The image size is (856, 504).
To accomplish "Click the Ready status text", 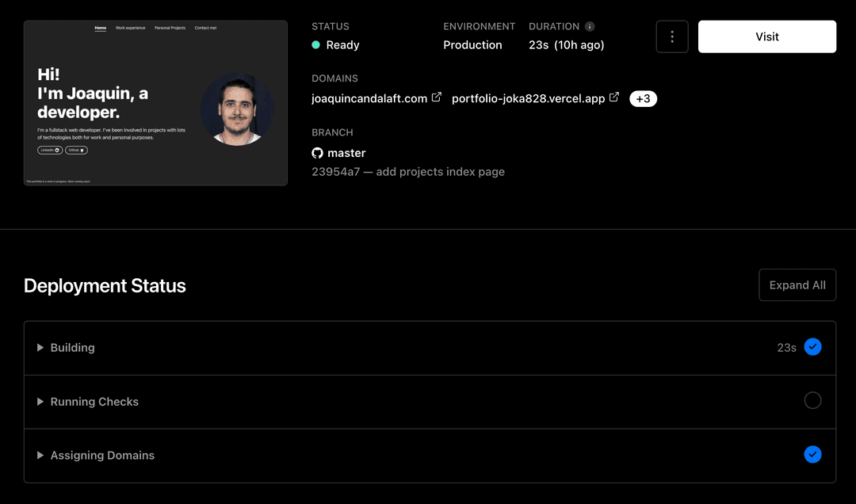I will tap(343, 45).
